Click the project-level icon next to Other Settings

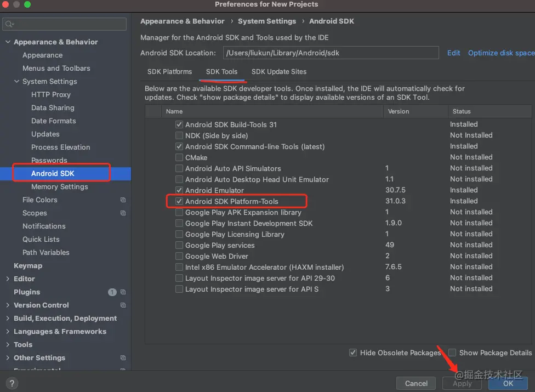[123, 358]
